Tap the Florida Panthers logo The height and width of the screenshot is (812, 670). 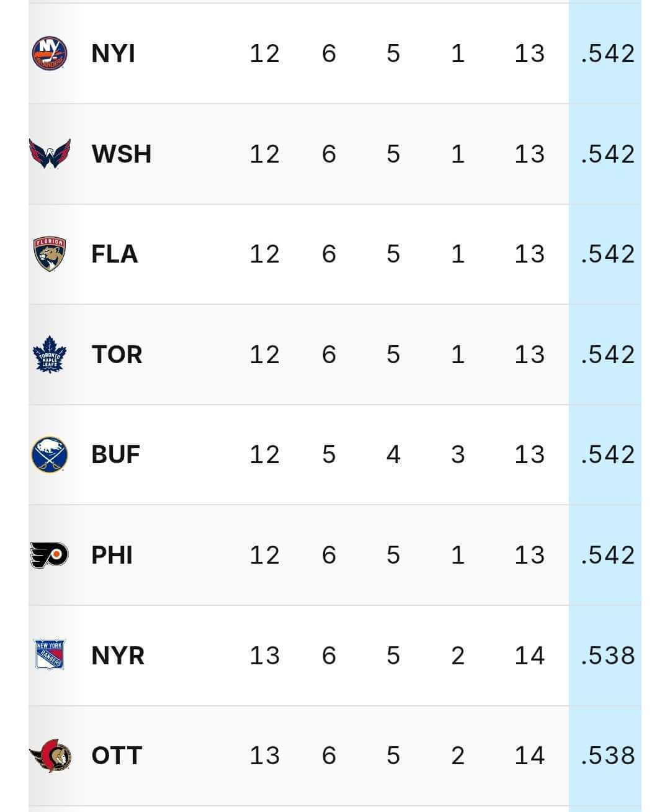coord(50,254)
